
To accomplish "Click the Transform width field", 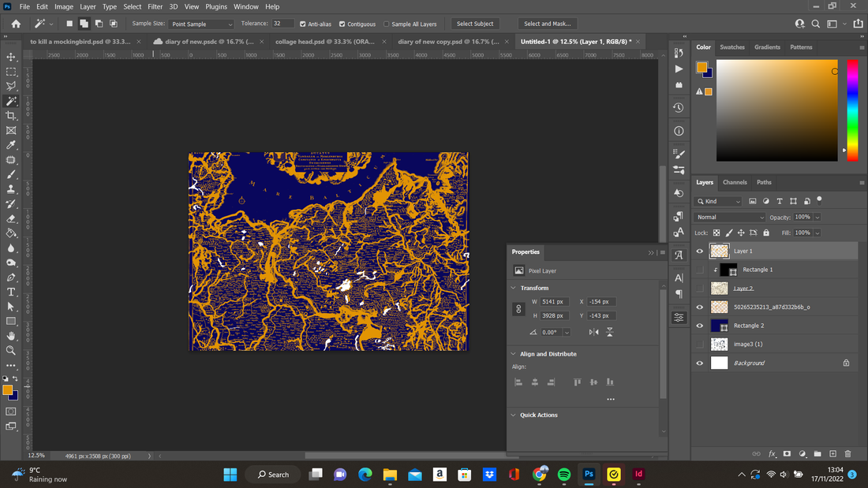I will coord(554,301).
